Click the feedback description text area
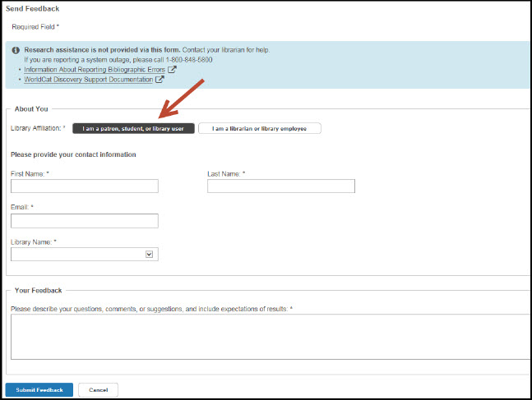 coord(270,337)
